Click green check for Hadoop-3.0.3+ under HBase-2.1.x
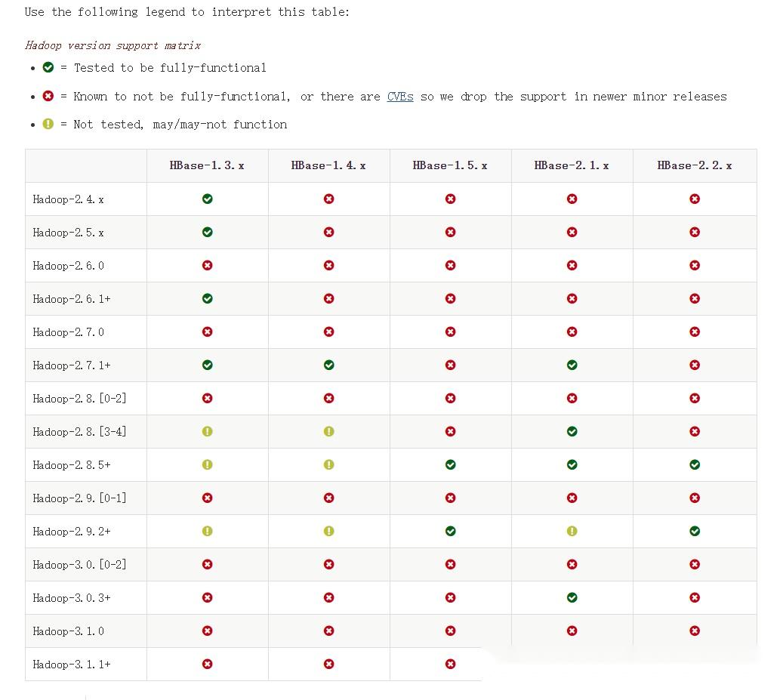This screenshot has width=783, height=700. [x=572, y=597]
